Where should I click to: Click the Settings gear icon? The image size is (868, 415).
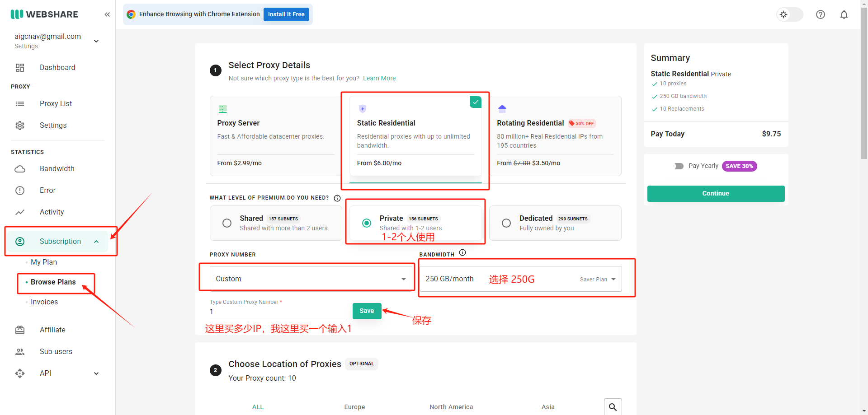click(x=20, y=126)
